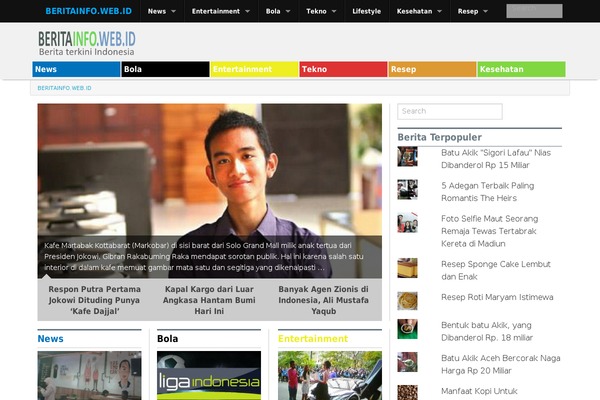Viewport: 600px width, 400px height.
Task: Open thumbnail for Resep Roti Maryam Istimewa
Action: pyautogui.click(x=407, y=301)
